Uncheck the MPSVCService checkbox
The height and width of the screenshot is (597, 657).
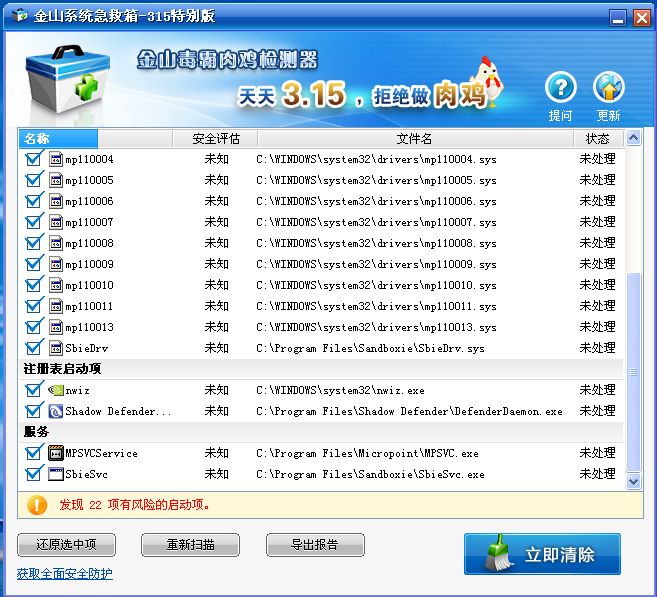tap(34, 453)
